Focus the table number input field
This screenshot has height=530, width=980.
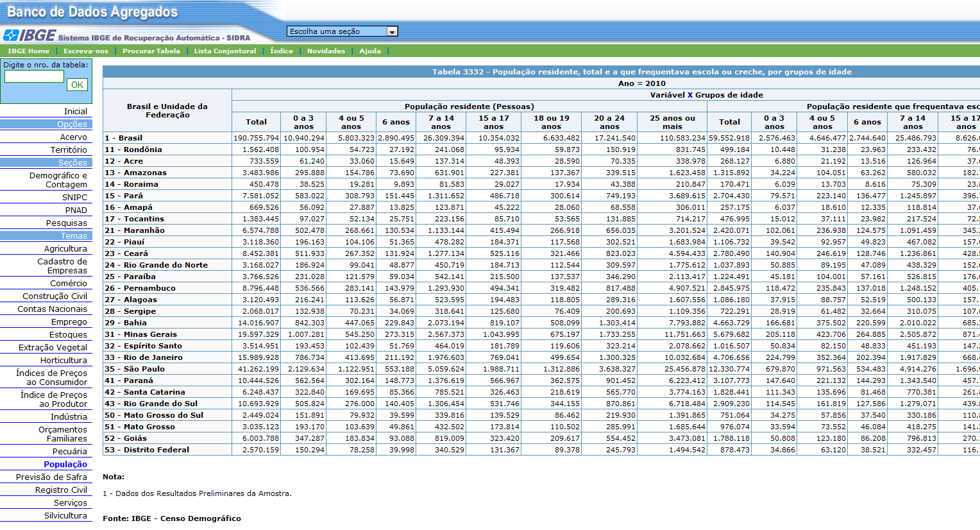pyautogui.click(x=34, y=76)
